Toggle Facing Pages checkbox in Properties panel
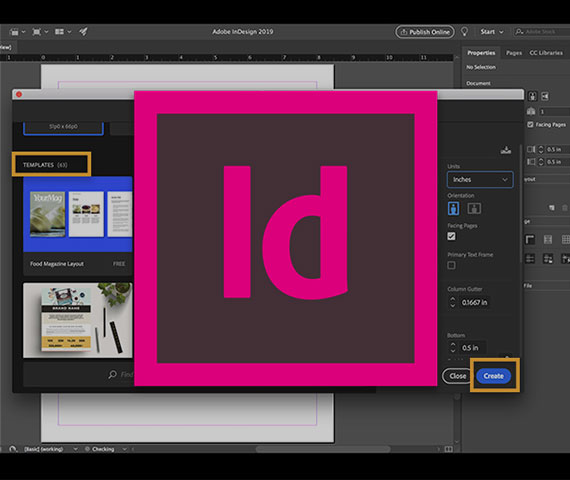 click(530, 125)
